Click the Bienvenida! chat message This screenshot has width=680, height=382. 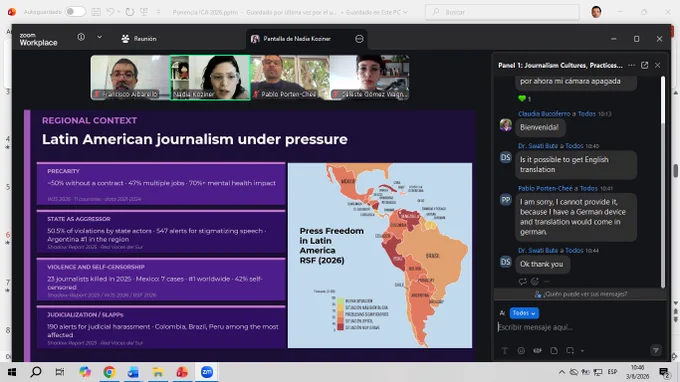(540, 127)
